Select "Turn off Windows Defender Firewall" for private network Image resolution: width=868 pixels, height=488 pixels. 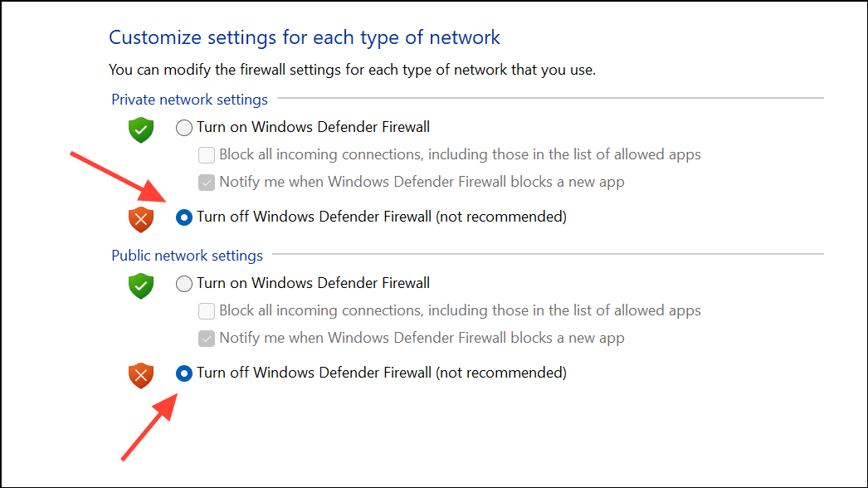click(183, 217)
